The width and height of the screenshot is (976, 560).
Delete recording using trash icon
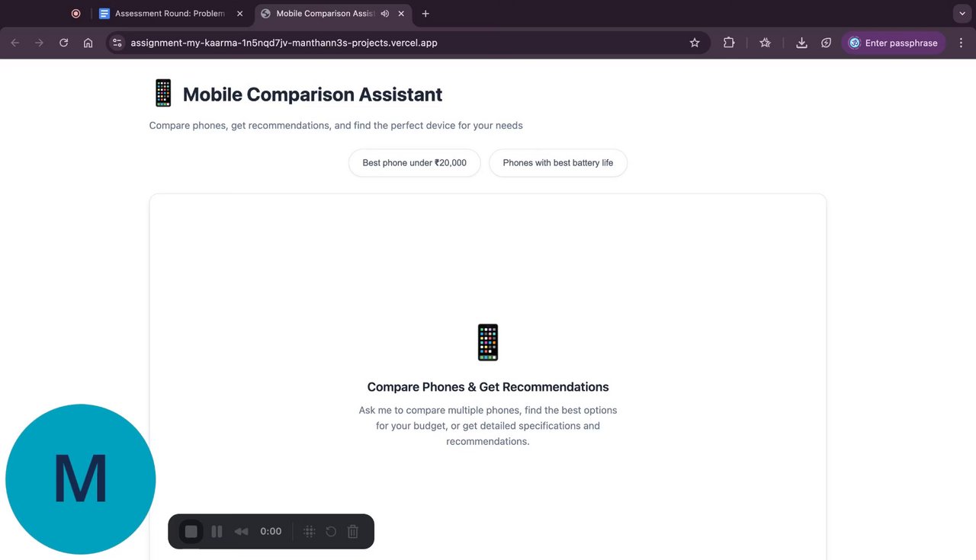click(x=352, y=531)
